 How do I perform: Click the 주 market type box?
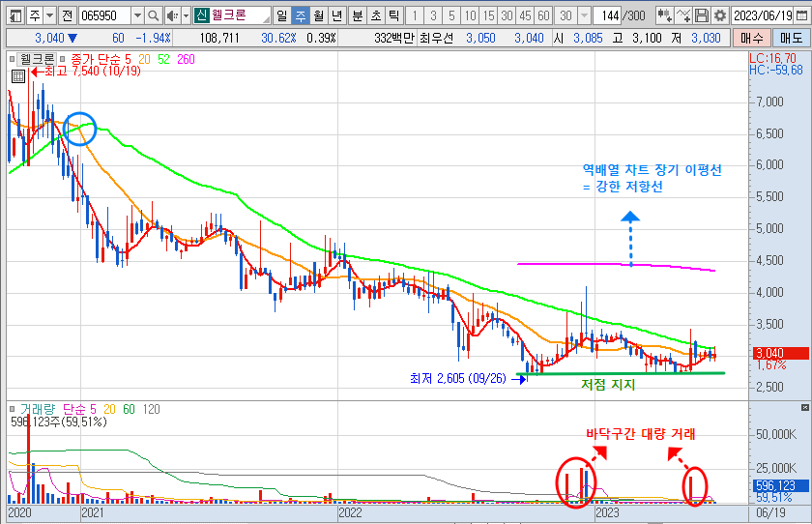pos(35,15)
